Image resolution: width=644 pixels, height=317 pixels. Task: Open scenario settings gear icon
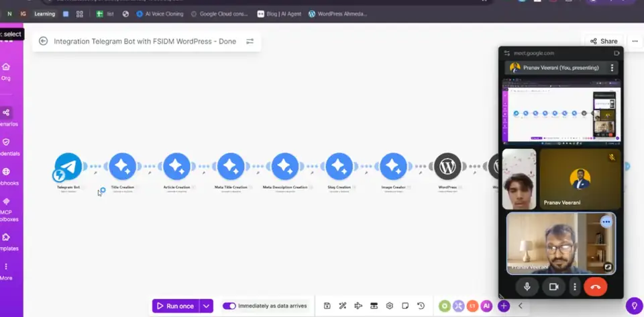tap(389, 306)
